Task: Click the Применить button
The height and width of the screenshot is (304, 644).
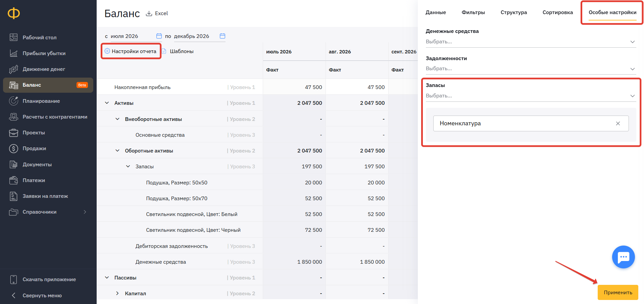Action: (x=618, y=292)
